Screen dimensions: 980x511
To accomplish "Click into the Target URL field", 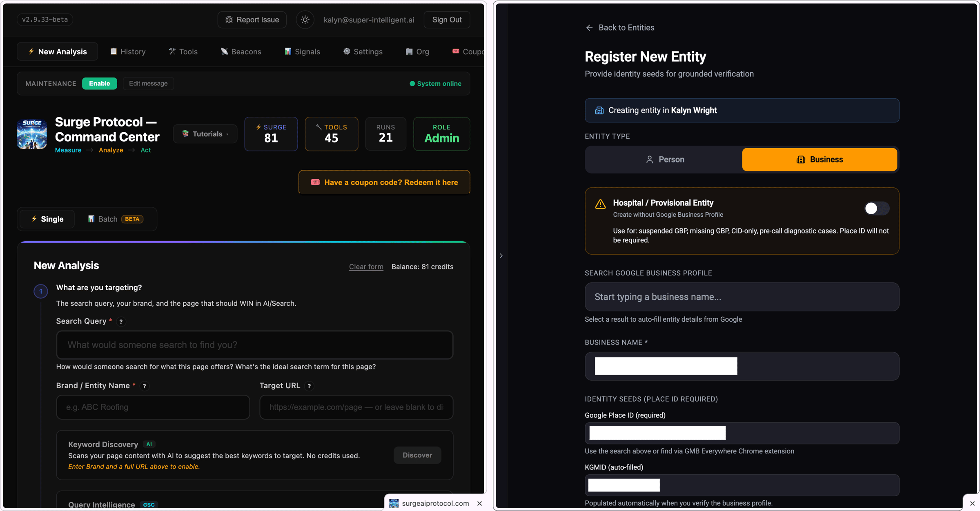I will click(x=356, y=407).
